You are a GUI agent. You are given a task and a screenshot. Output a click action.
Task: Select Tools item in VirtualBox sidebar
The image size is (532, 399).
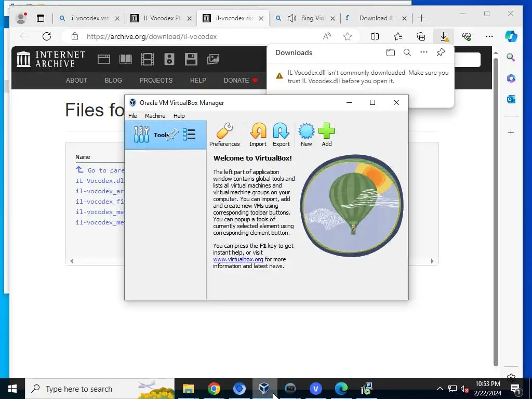(166, 135)
